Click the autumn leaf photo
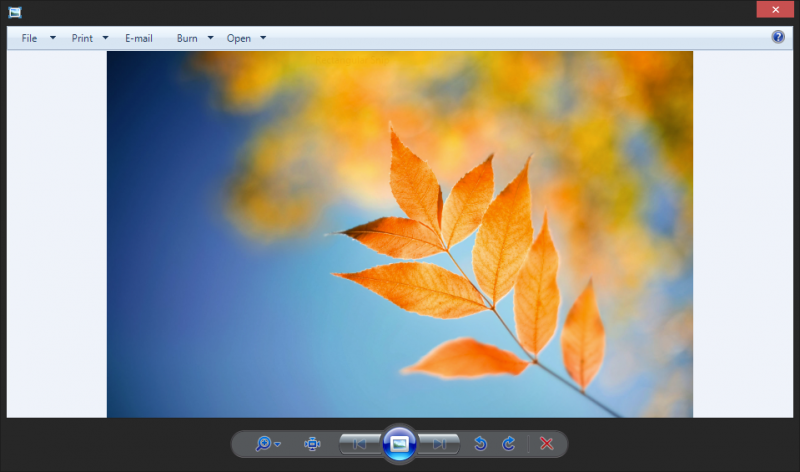The image size is (800, 472). [x=399, y=234]
